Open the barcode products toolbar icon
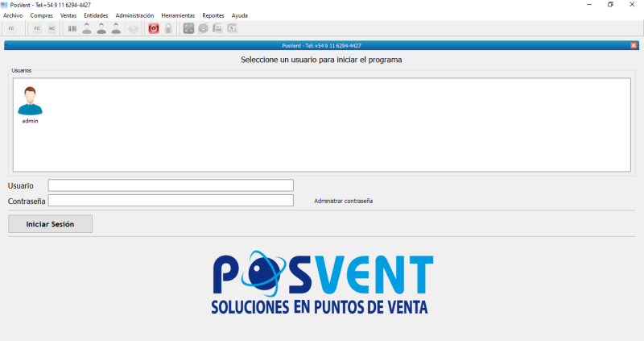644x341 pixels. [x=72, y=28]
